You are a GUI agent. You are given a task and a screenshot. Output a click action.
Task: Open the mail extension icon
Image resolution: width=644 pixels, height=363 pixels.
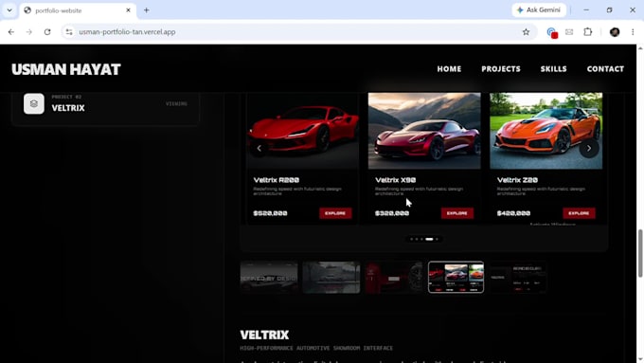569,32
